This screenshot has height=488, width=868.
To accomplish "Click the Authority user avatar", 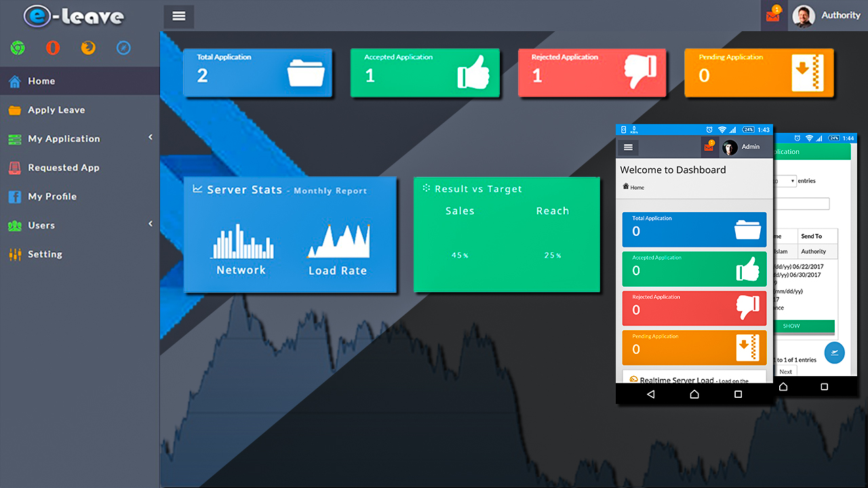I will pyautogui.click(x=804, y=16).
